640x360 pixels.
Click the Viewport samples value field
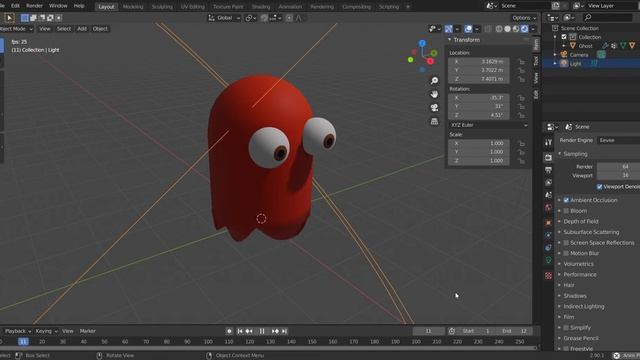pos(618,175)
